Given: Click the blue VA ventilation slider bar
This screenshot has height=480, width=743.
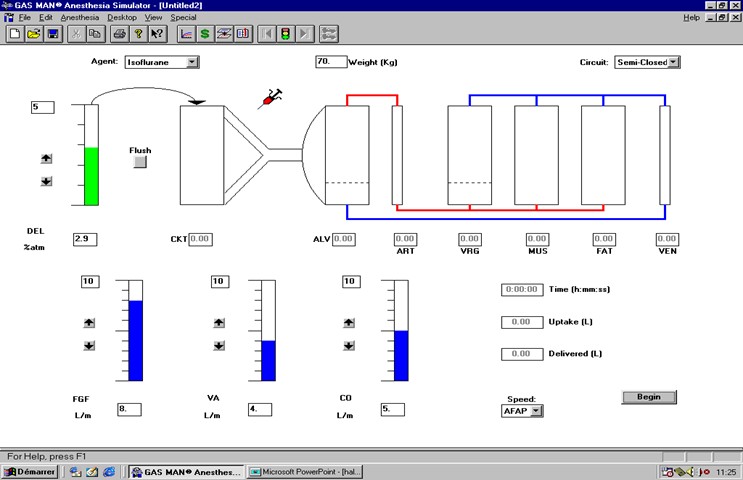Looking at the screenshot, I should pyautogui.click(x=268, y=360).
